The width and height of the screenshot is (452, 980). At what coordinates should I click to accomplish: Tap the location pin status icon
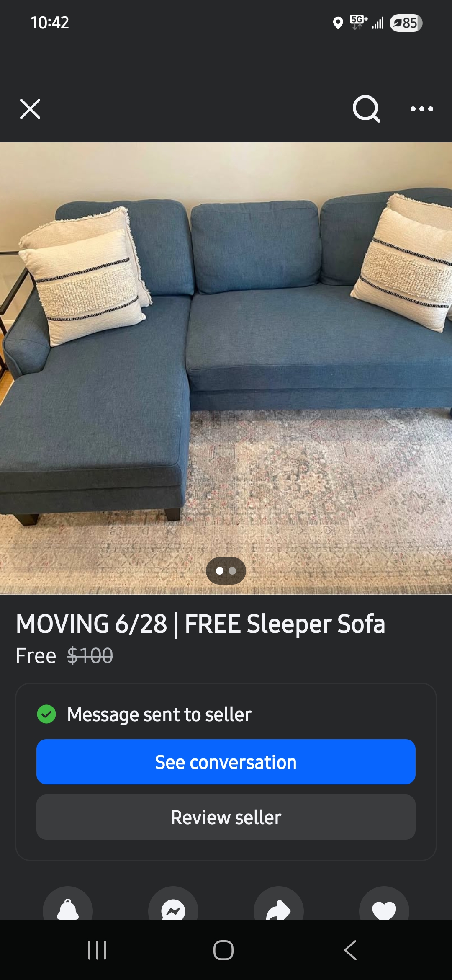pos(338,23)
